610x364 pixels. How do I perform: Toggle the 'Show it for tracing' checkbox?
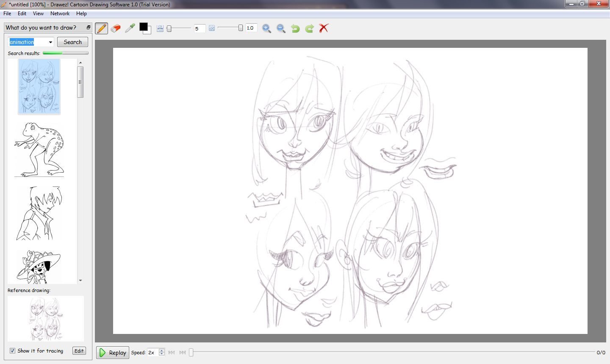pos(13,351)
